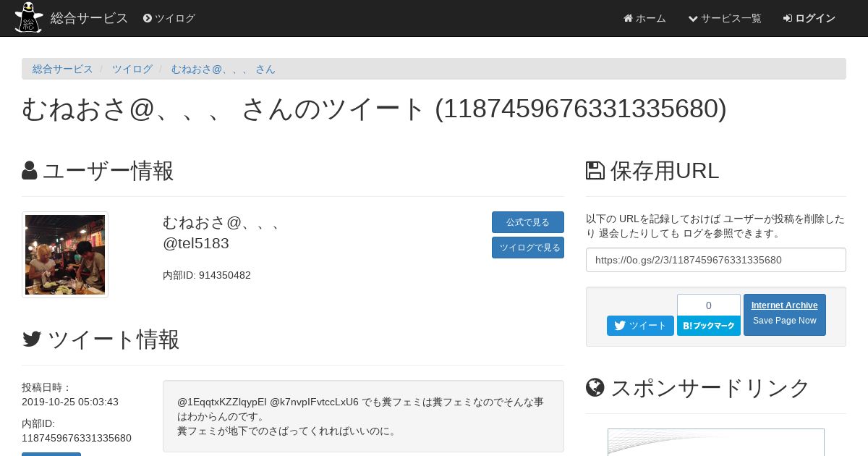This screenshot has width=868, height=456.
Task: Click the Twitter bird icon beside ツイート情報
Action: (x=32, y=339)
